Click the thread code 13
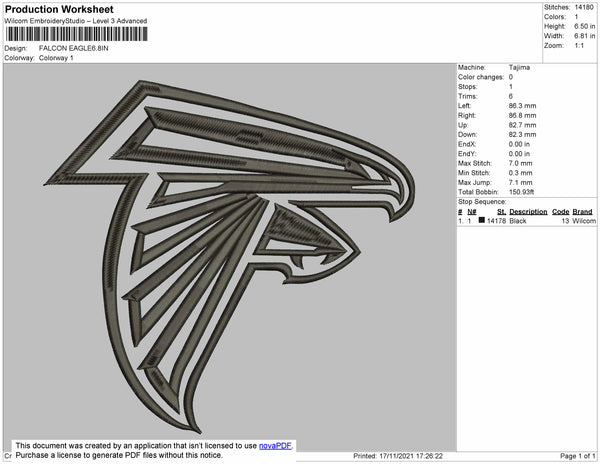This screenshot has height=464, width=600. click(566, 221)
